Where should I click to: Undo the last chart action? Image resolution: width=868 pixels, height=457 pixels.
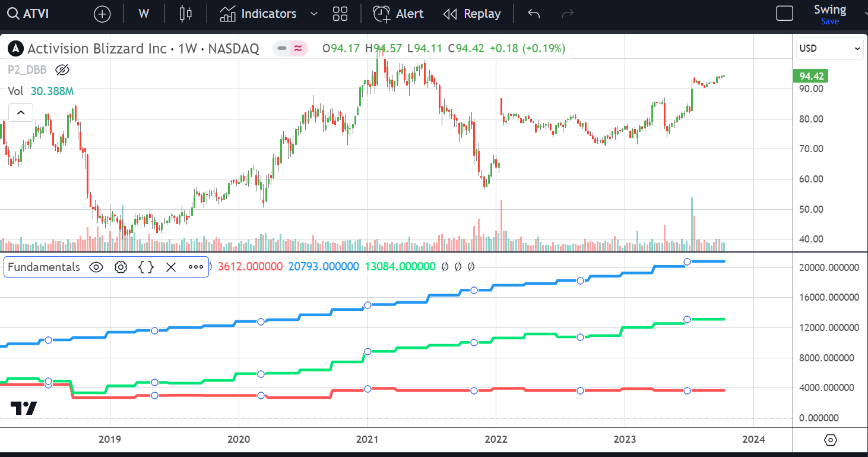[534, 14]
